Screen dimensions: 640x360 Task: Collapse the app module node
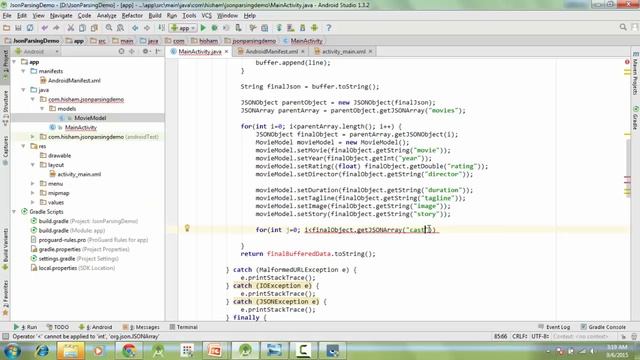(14, 62)
